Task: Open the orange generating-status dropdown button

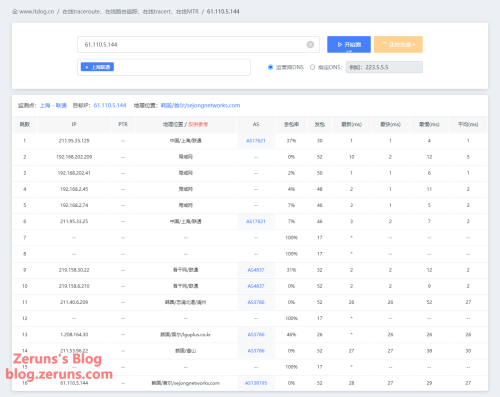Action: tap(398, 44)
